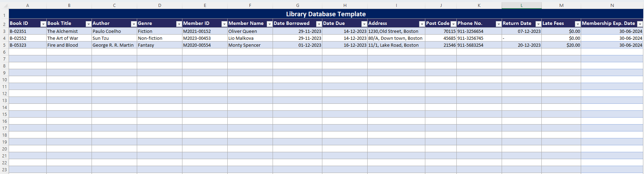Click Date Borrowed 01-12-2023 cell
This screenshot has width=644, height=174.
click(x=297, y=45)
